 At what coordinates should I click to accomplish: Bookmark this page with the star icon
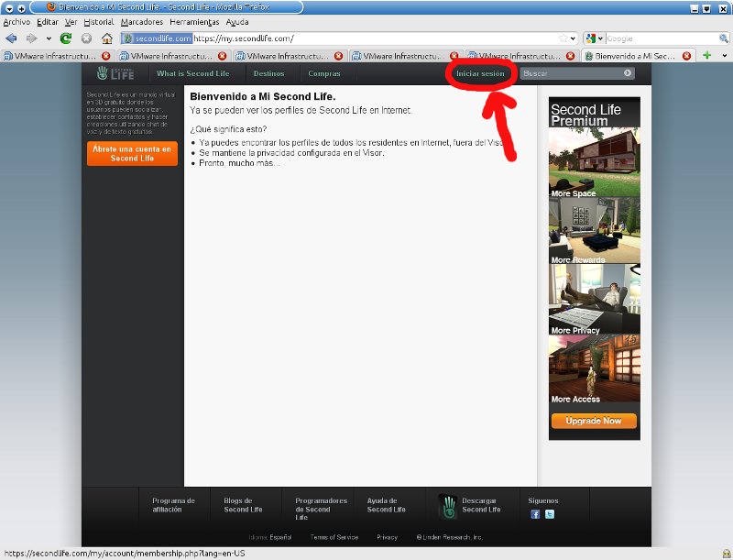[x=563, y=38]
